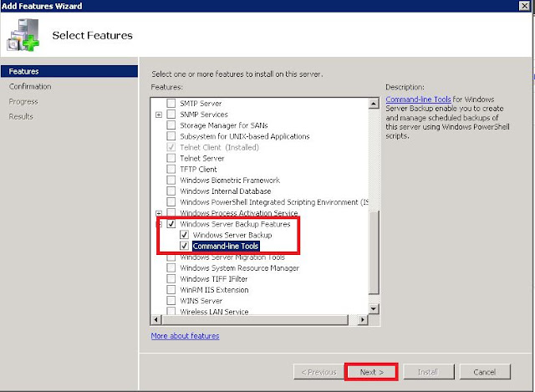Select the Command-line Tools feature row

226,246
